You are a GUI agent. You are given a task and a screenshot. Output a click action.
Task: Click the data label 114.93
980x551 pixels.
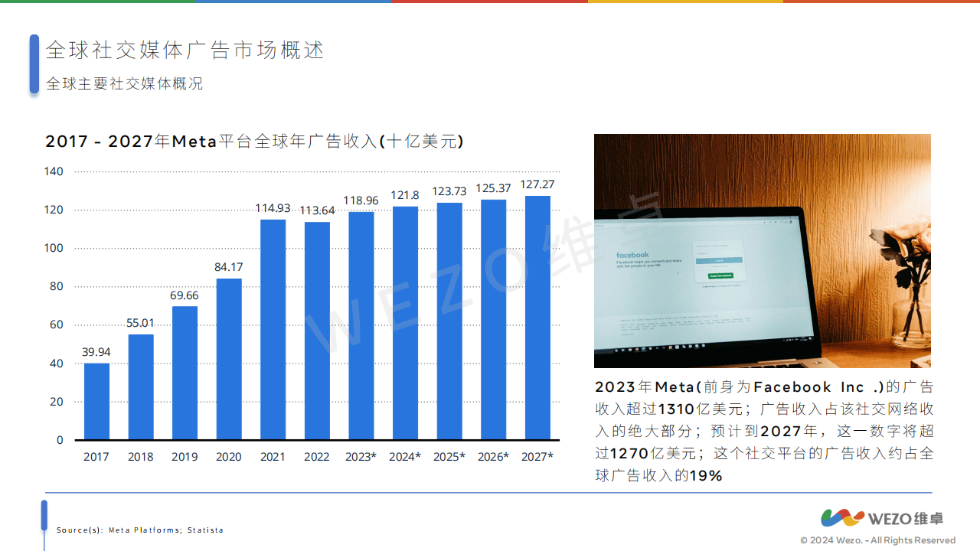273,208
